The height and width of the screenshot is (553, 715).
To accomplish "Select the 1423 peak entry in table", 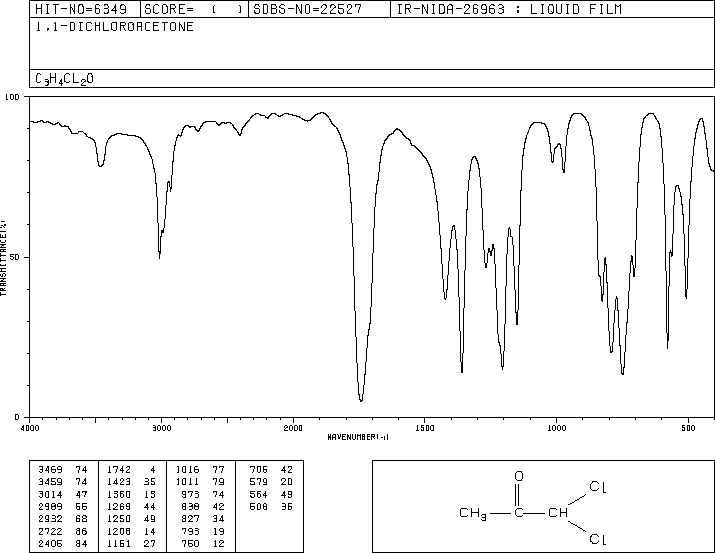I will 131,482.
